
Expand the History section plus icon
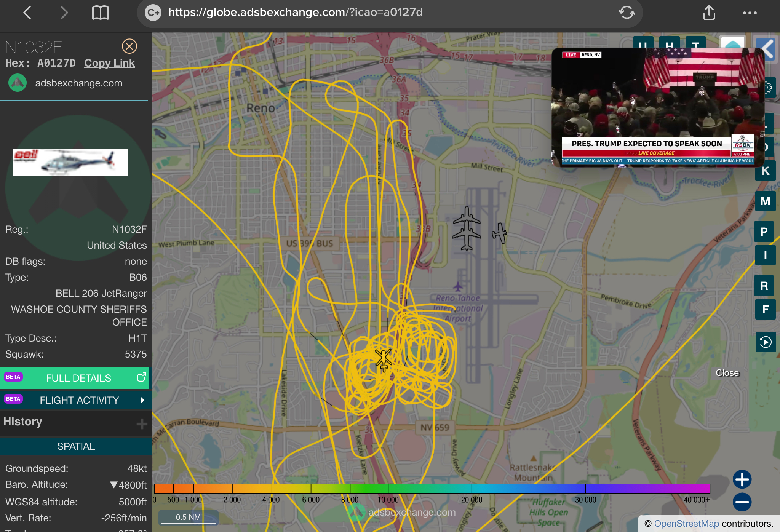click(x=142, y=424)
